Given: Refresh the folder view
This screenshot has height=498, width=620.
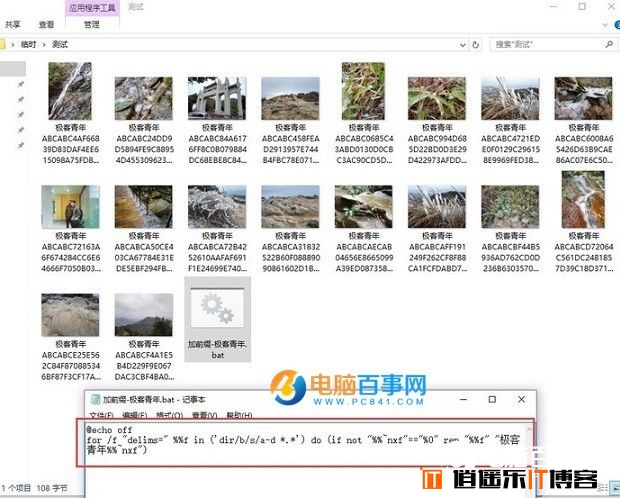Looking at the screenshot, I should pos(476,45).
